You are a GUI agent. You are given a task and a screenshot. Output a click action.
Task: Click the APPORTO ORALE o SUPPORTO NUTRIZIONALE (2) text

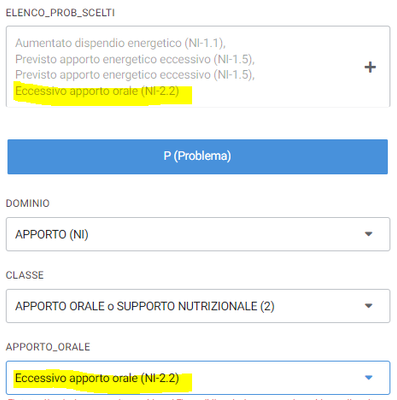pos(145,306)
